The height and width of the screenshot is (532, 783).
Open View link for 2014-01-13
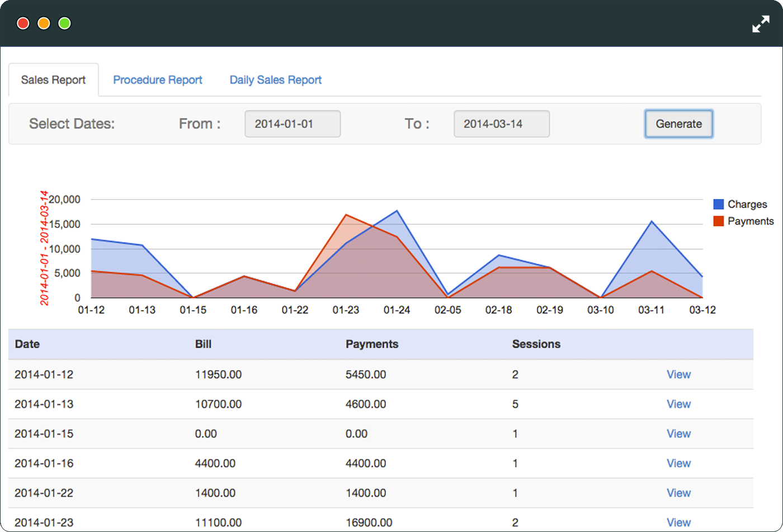point(678,404)
